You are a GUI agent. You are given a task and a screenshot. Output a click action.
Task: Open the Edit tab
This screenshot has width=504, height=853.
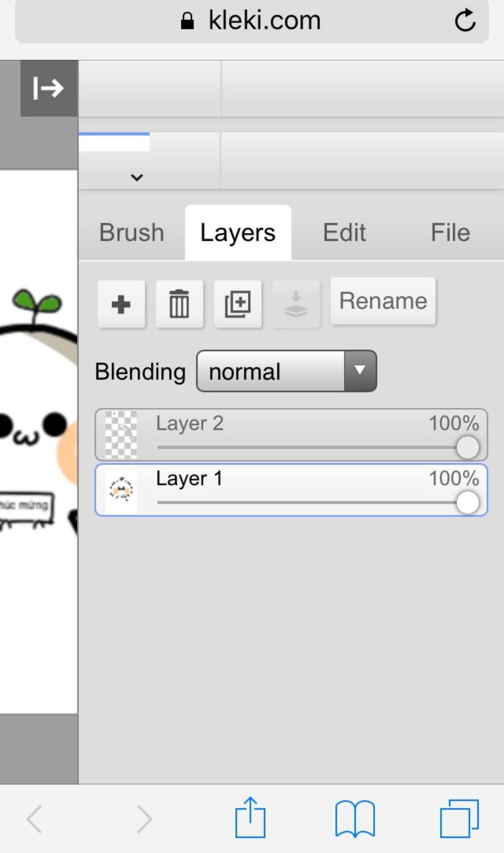(344, 232)
